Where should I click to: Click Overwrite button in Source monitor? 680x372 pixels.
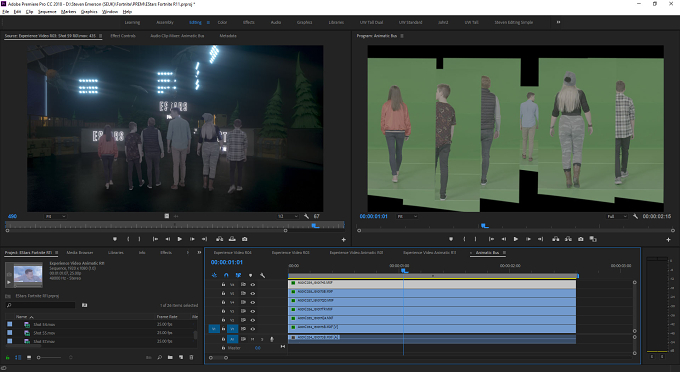point(232,239)
